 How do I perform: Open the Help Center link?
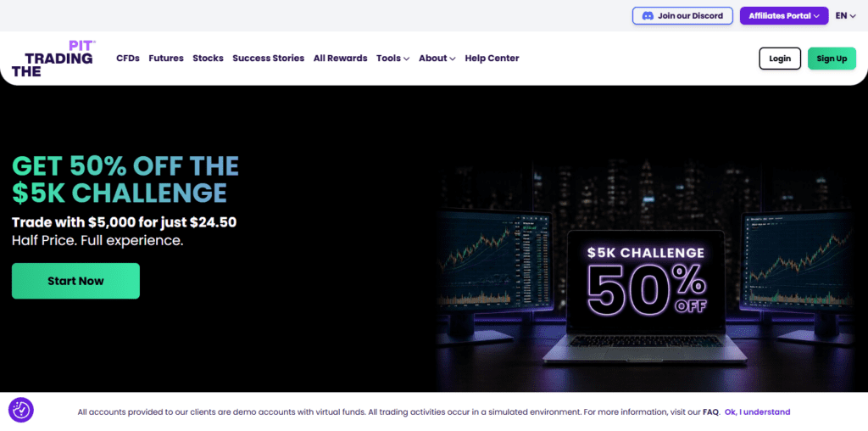(x=492, y=59)
